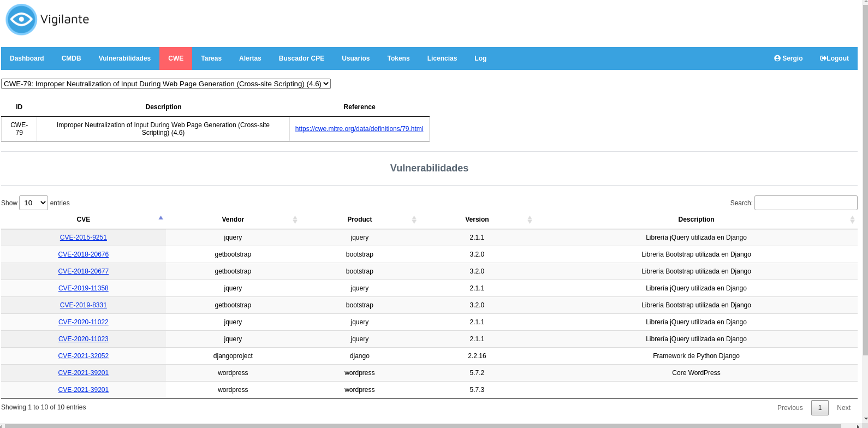
Task: Open CVE-2021-32052 link
Action: (84, 356)
